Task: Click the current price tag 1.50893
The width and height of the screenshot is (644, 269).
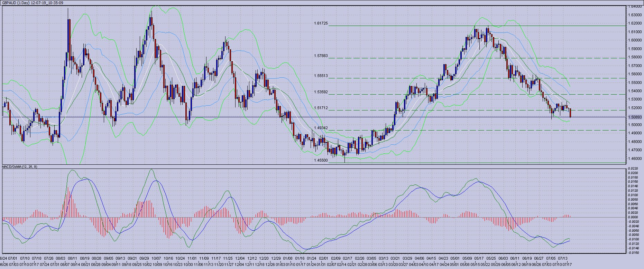Action: pyautogui.click(x=636, y=117)
